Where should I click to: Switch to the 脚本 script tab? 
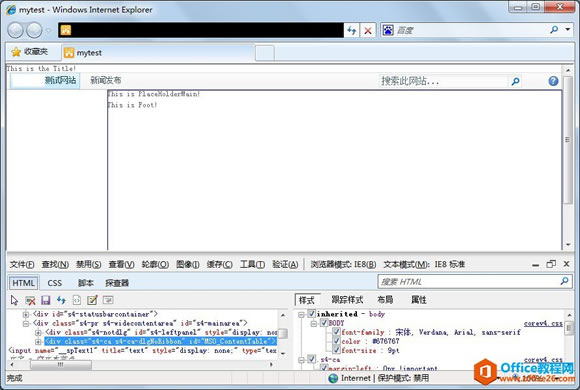tap(85, 283)
